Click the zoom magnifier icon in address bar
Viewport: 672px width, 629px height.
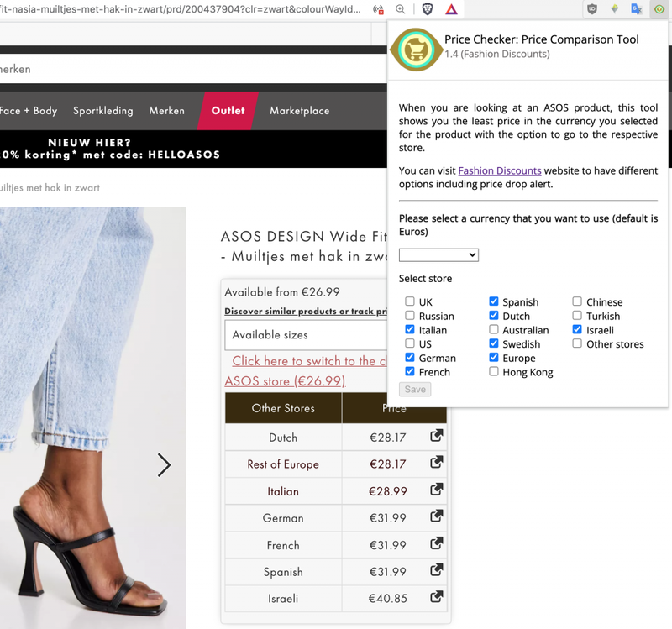401,9
